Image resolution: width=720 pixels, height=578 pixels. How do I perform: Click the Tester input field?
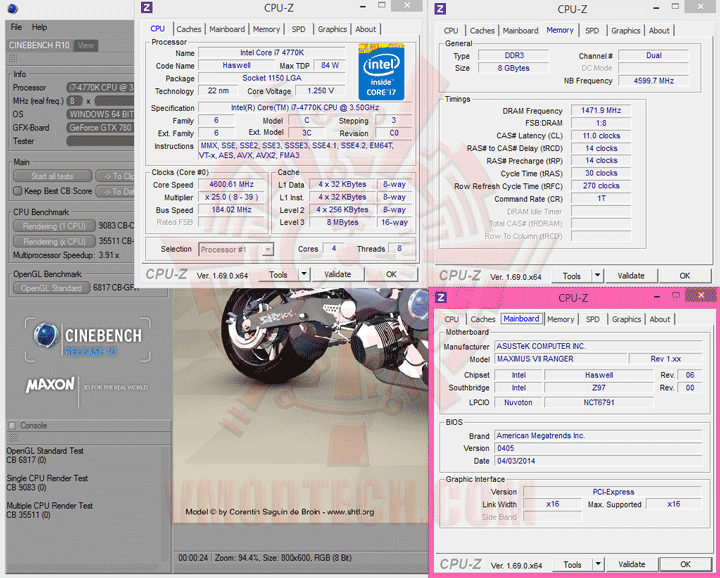click(100, 141)
